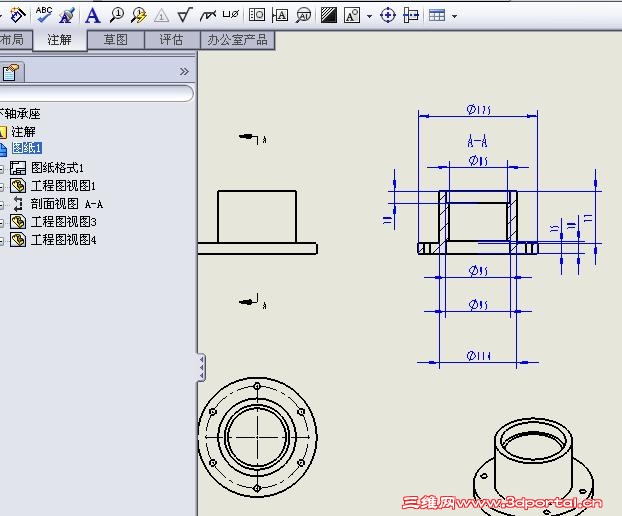Select the Hole Callout tool
This screenshot has width=622, height=516.
click(231, 15)
